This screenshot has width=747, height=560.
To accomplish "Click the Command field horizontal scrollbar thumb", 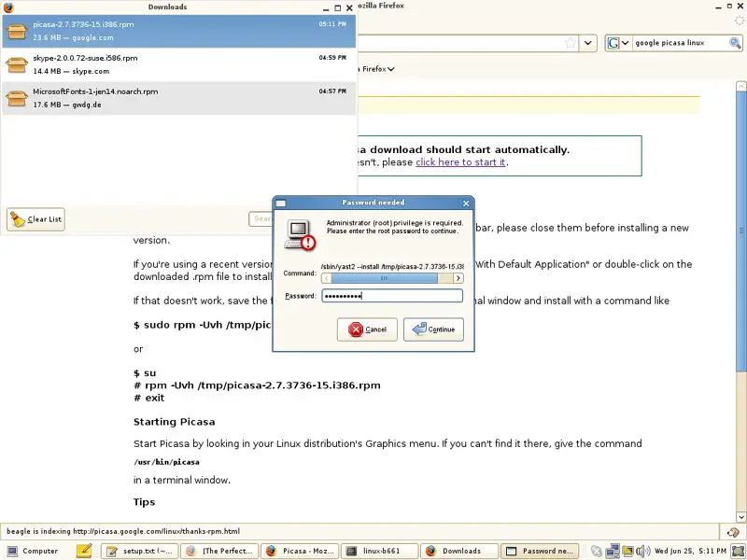I will click(385, 278).
